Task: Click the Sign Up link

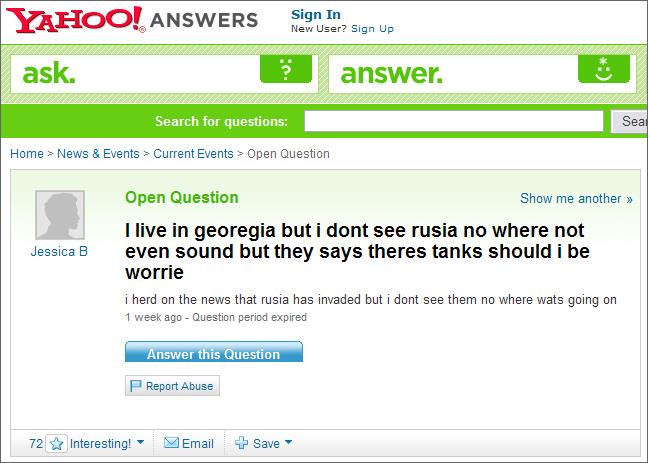Action: [372, 28]
